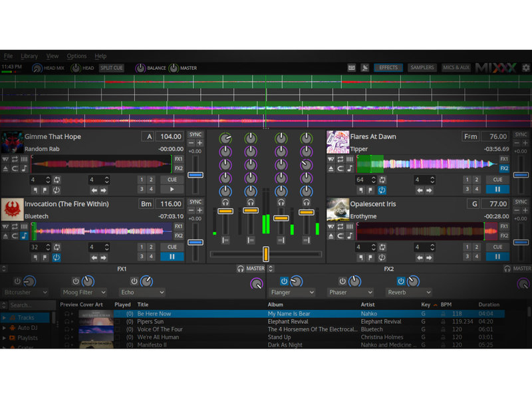The image size is (532, 399).
Task: Toggle the FX2 assignment on the Flares At Dawn deck
Action: tap(504, 169)
